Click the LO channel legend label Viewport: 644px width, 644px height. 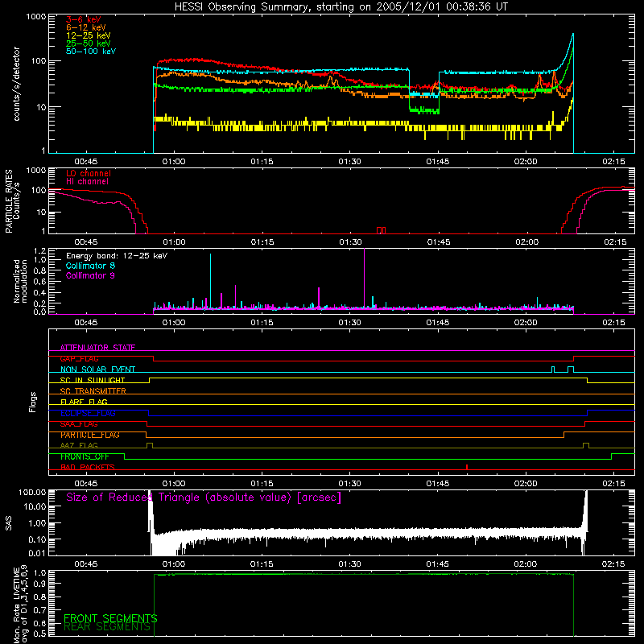89,173
